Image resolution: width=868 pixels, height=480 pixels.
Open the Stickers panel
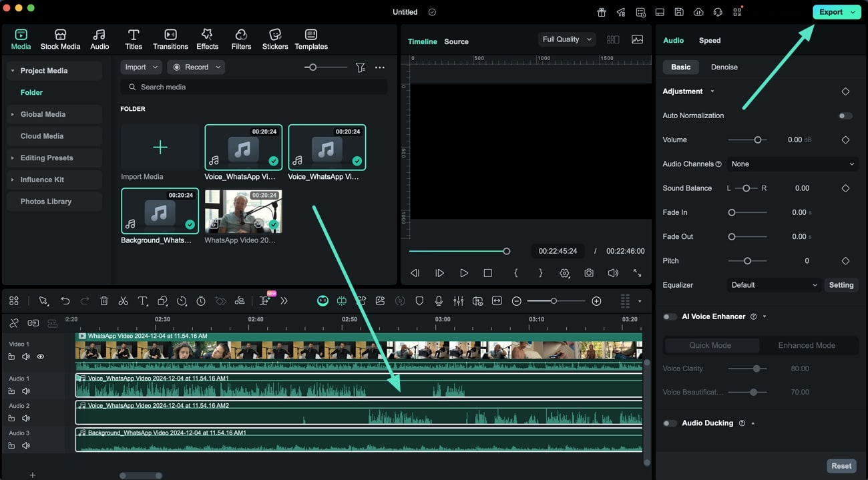click(274, 38)
